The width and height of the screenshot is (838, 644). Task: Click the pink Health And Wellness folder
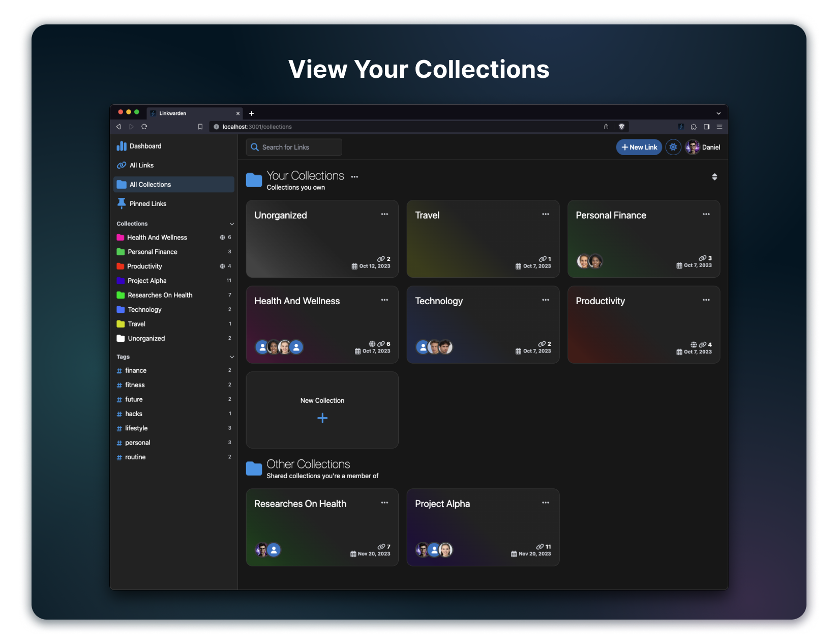point(121,238)
